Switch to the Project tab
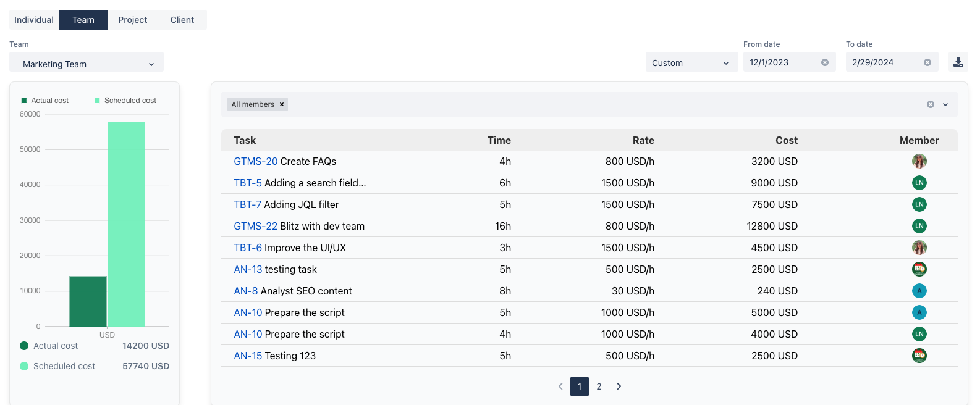The image size is (980, 405). click(132, 20)
